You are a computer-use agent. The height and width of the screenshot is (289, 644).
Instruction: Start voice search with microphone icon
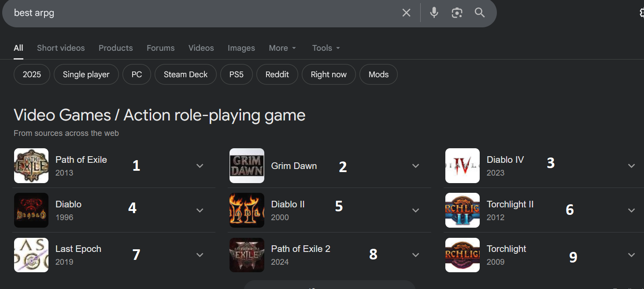coord(434,13)
